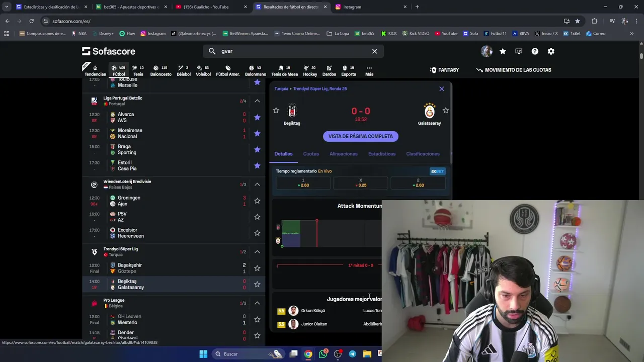644x362 pixels.
Task: Favorite the Galatasaray team in match panel
Action: (x=445, y=110)
